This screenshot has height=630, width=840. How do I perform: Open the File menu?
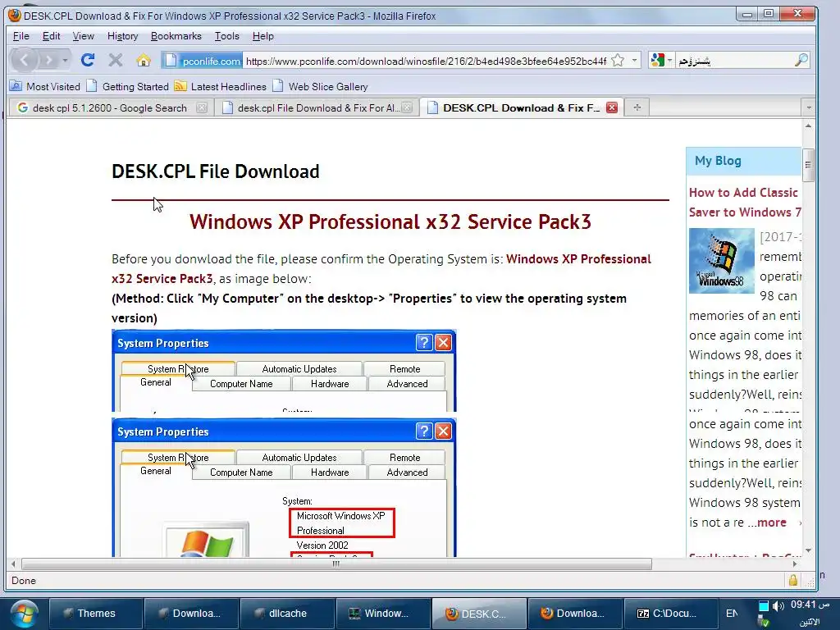tap(21, 36)
